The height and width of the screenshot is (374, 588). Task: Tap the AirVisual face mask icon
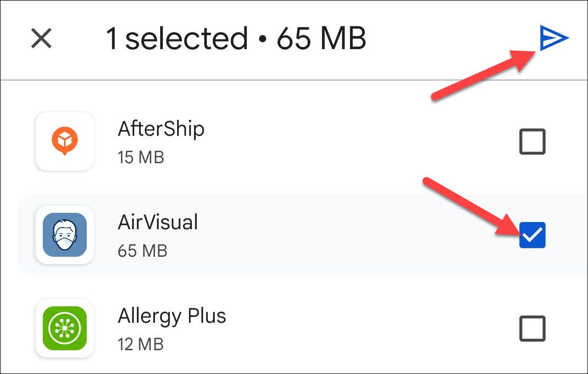65,235
